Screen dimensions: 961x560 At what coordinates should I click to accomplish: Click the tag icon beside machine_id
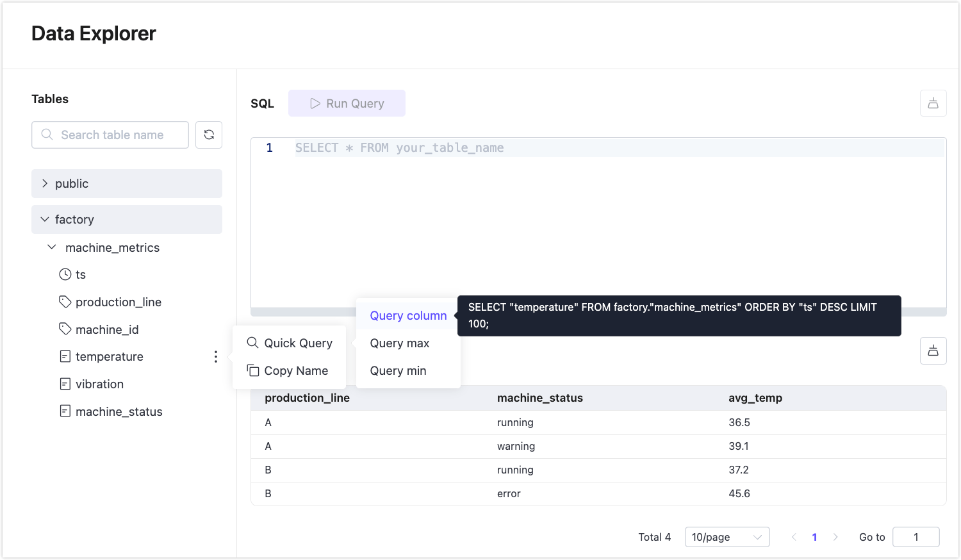pos(65,329)
